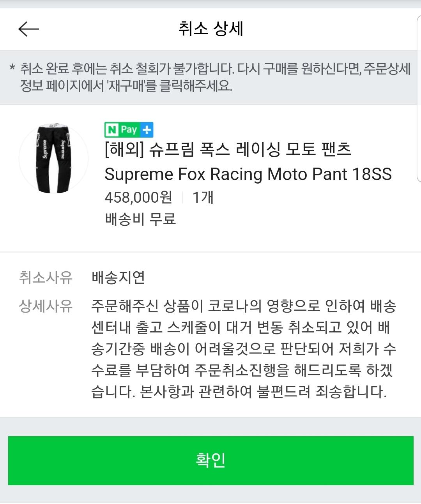Click the 458,000원 price text

coord(138,197)
